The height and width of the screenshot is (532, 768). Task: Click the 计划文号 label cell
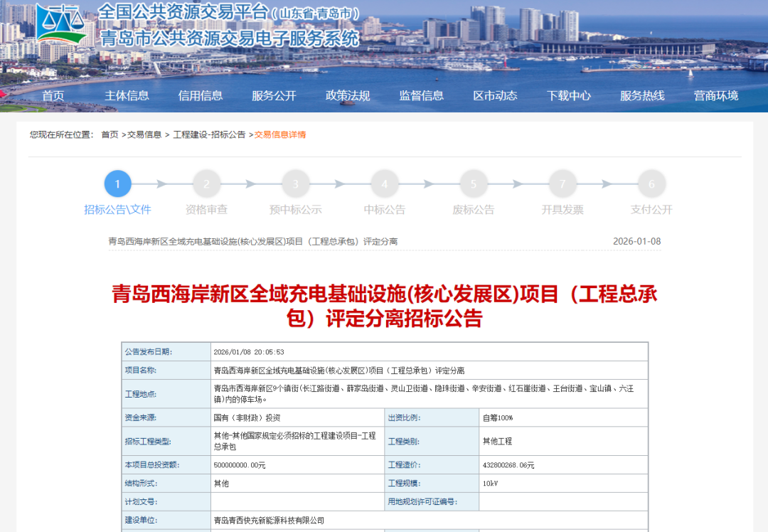(166, 501)
